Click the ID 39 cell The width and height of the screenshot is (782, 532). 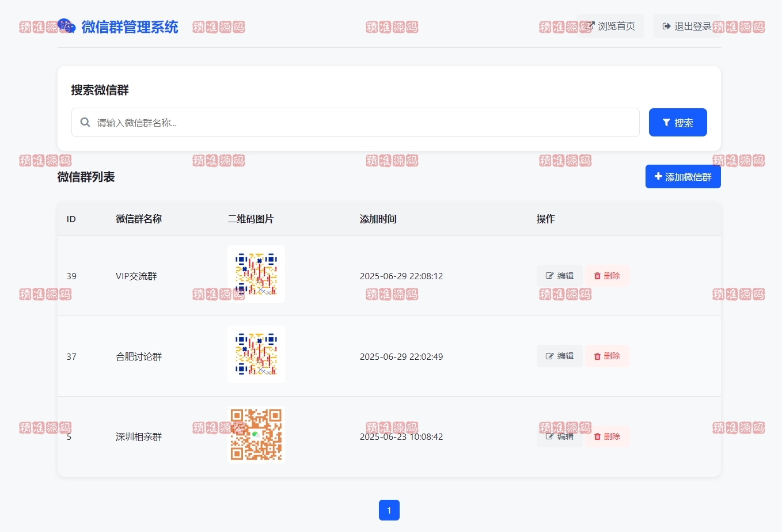coord(71,276)
